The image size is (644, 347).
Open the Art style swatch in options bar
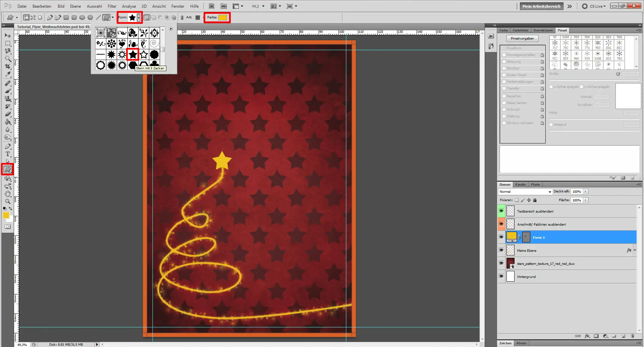click(198, 17)
